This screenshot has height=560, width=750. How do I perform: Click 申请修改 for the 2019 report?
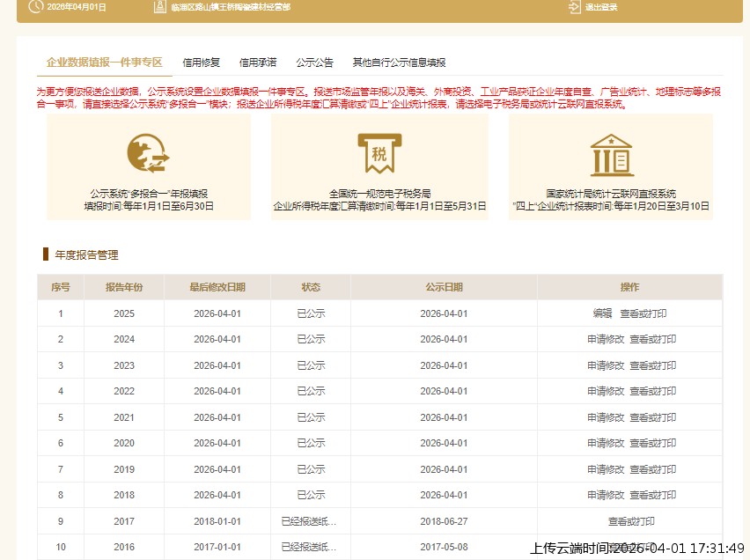603,469
